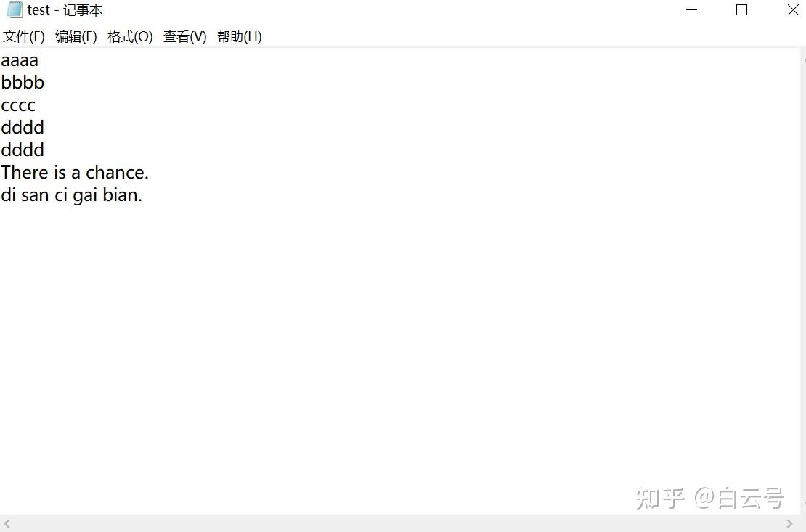Place cursor in line 'aaaa'
Screen dimensions: 806x532
20,60
